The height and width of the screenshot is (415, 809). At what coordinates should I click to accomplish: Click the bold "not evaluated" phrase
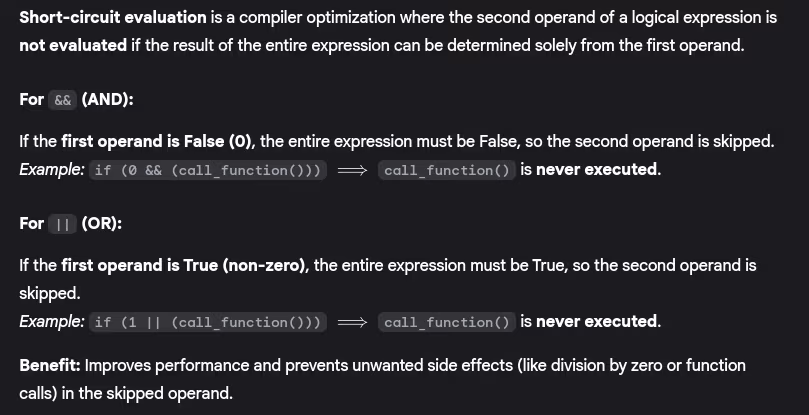(x=72, y=46)
